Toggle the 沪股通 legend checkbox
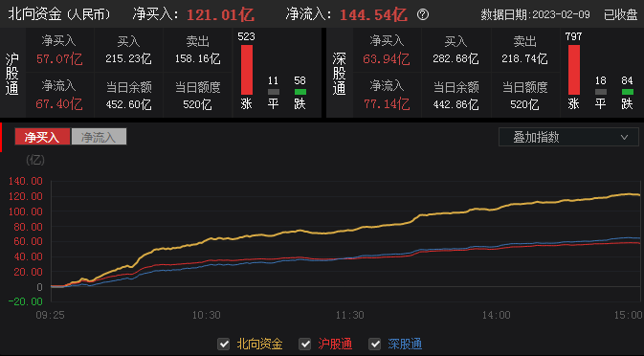 pyautogui.click(x=304, y=345)
